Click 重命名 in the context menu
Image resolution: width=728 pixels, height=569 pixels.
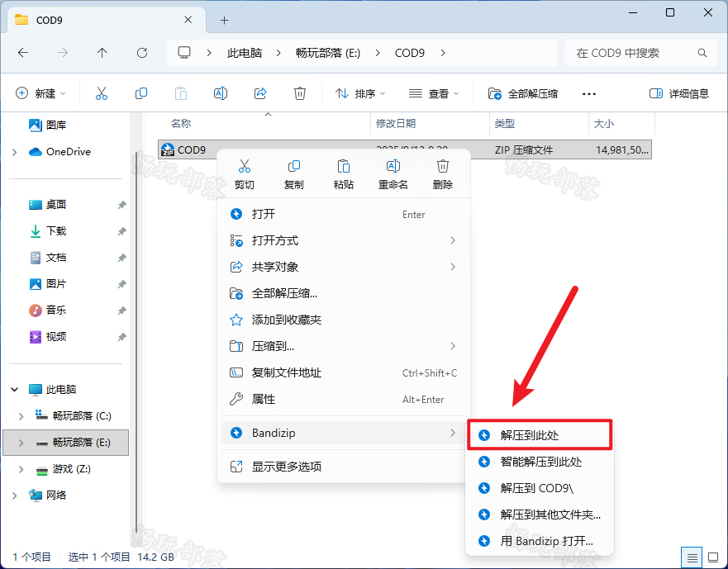pos(393,174)
